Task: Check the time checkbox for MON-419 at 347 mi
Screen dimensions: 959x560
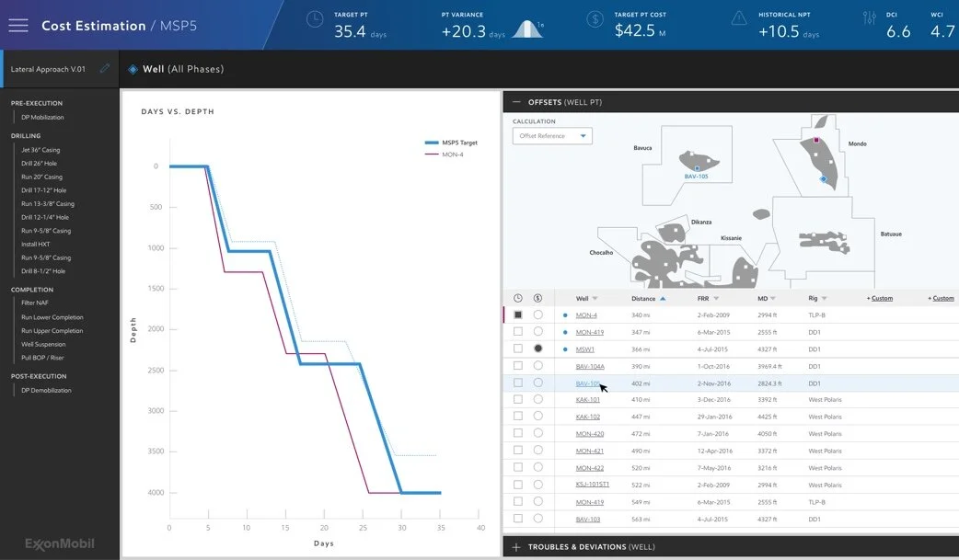Action: (518, 331)
